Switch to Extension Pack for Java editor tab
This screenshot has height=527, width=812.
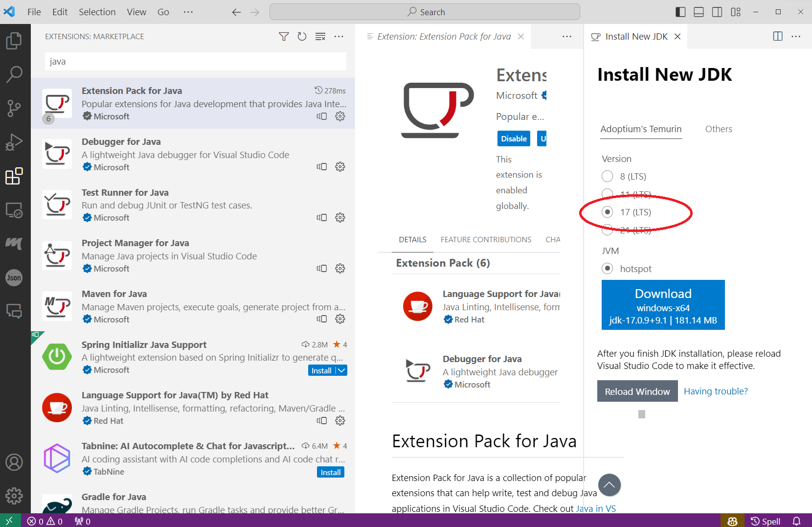[444, 36]
